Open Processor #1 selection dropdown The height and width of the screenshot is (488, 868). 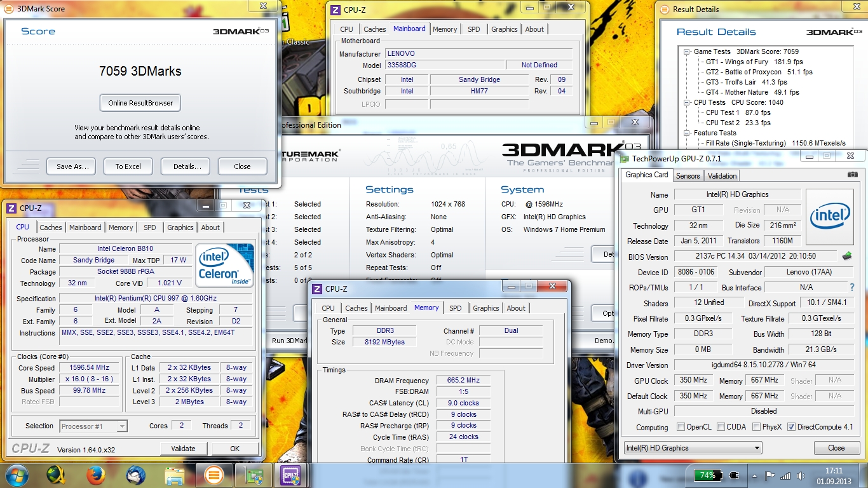coord(93,426)
